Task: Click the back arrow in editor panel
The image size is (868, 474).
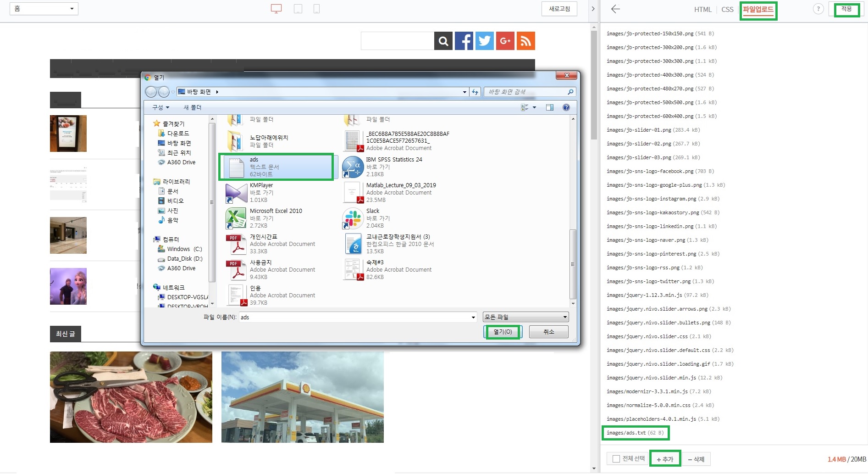Action: coord(615,9)
